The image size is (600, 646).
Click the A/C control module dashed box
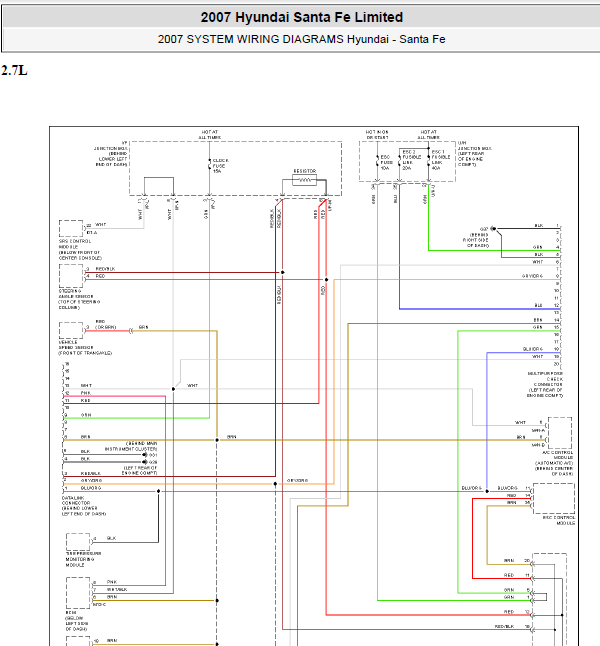click(560, 433)
